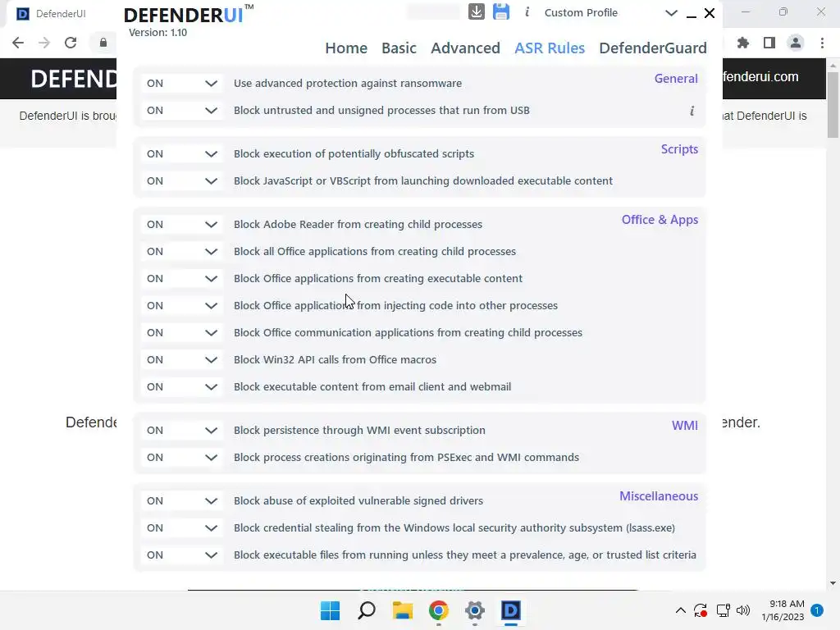Click the padlock site info icon in Chrome
Image resolution: width=840 pixels, height=630 pixels.
(103, 43)
